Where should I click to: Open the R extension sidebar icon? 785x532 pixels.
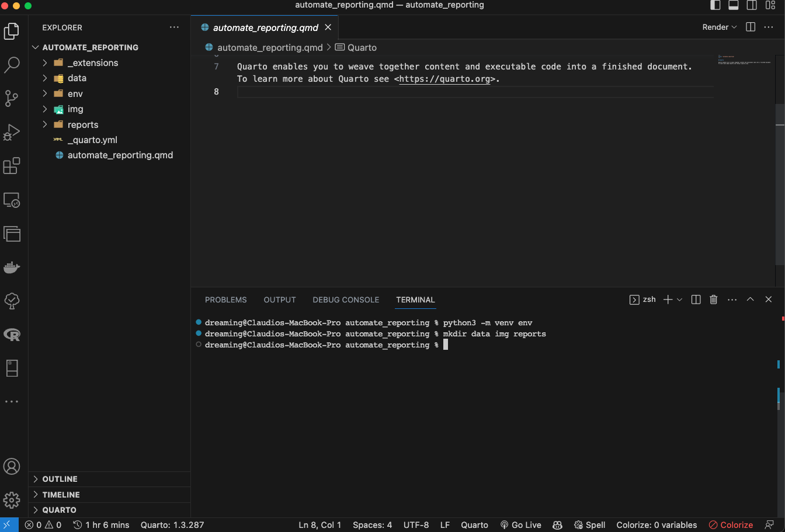point(12,335)
